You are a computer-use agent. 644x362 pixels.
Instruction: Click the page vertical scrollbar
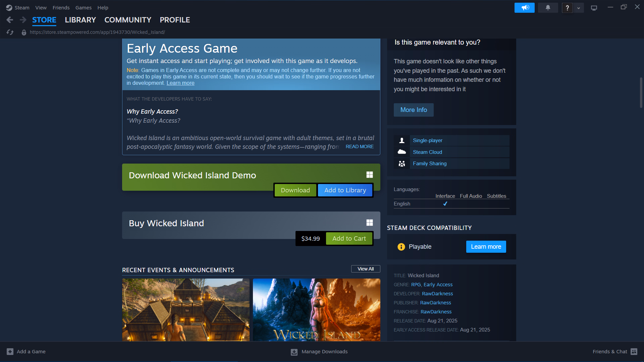641,93
